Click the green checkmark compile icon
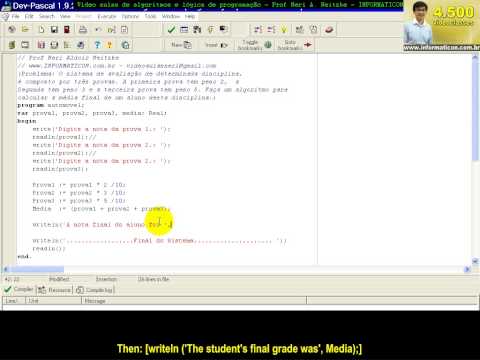Screen dimensions: 480x360 pos(171,30)
